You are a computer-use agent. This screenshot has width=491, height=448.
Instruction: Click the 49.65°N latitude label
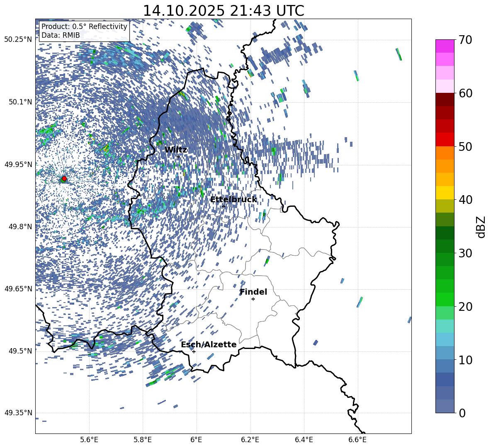[x=18, y=289]
